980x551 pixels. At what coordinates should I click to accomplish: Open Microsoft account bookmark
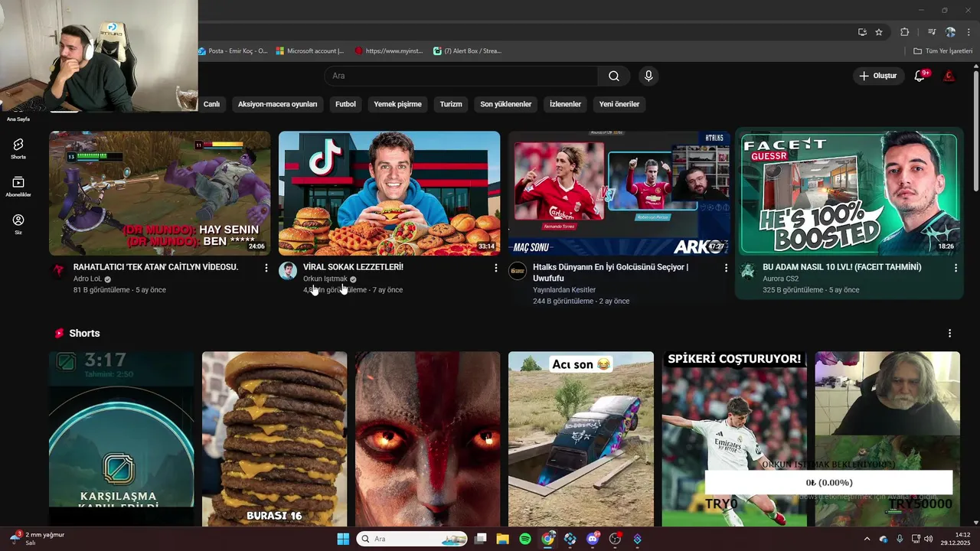310,51
